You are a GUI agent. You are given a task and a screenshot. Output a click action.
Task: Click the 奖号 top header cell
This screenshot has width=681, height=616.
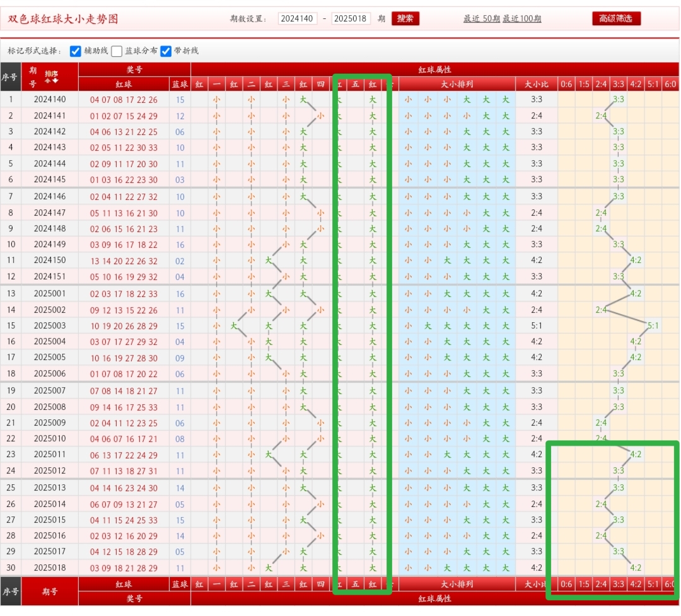tap(135, 69)
